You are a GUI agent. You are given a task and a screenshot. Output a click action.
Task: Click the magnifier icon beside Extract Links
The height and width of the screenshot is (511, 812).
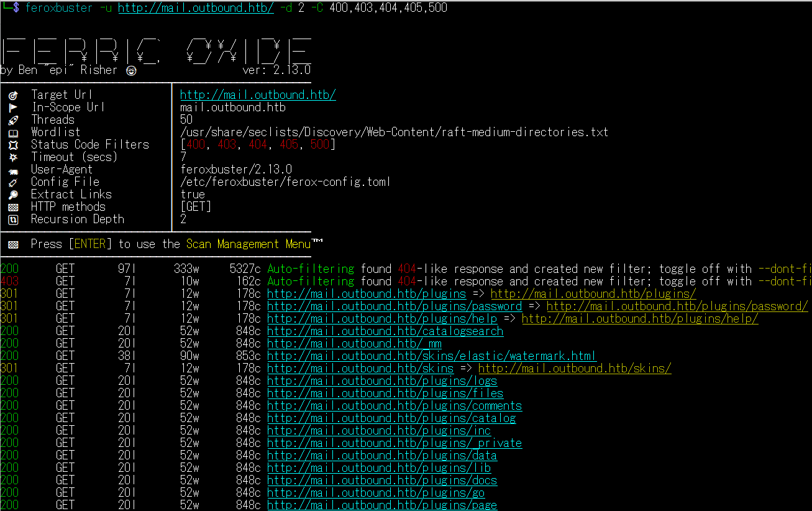pyautogui.click(x=14, y=195)
